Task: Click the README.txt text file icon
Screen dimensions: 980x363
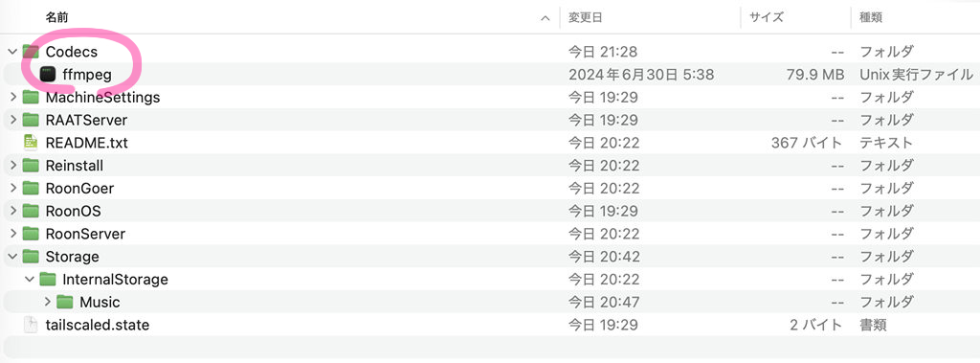Action: [31, 143]
